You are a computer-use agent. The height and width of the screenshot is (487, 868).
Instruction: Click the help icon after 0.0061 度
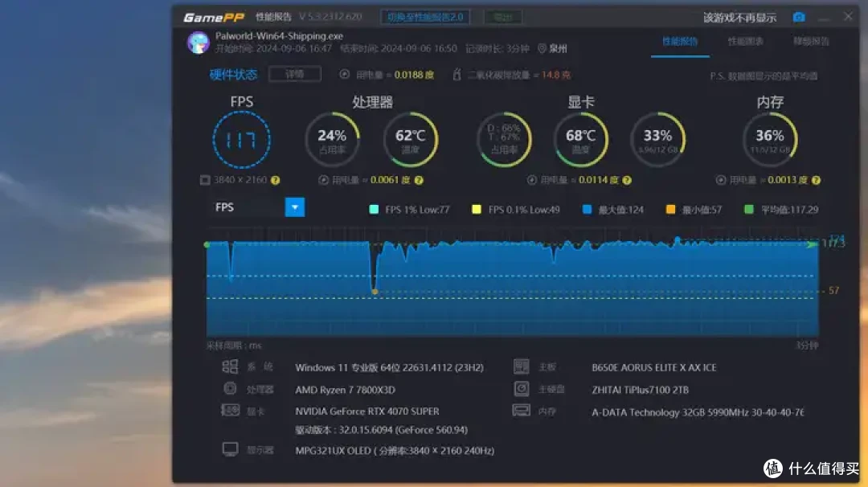(x=419, y=180)
